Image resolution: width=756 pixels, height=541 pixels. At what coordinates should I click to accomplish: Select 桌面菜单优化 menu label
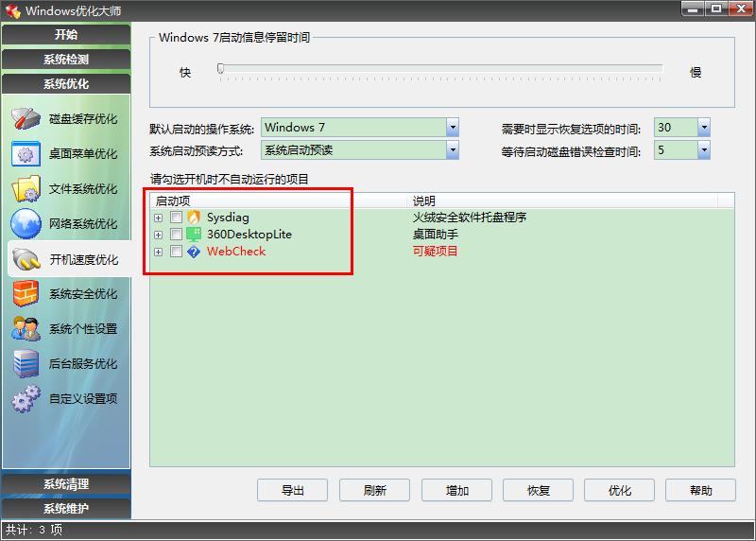[x=83, y=154]
